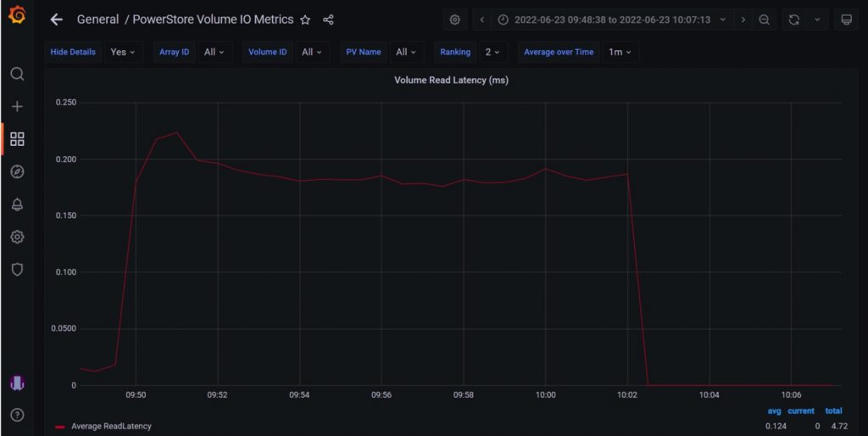This screenshot has height=436, width=868.
Task: Click the Grafana logo home icon
Action: [x=17, y=15]
